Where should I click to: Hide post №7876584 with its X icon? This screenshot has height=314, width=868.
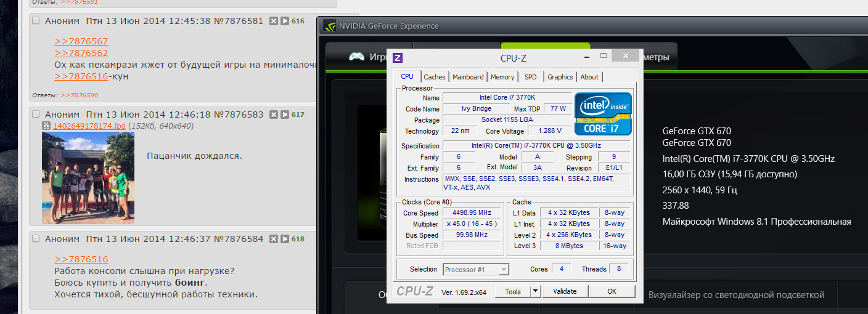tap(274, 239)
